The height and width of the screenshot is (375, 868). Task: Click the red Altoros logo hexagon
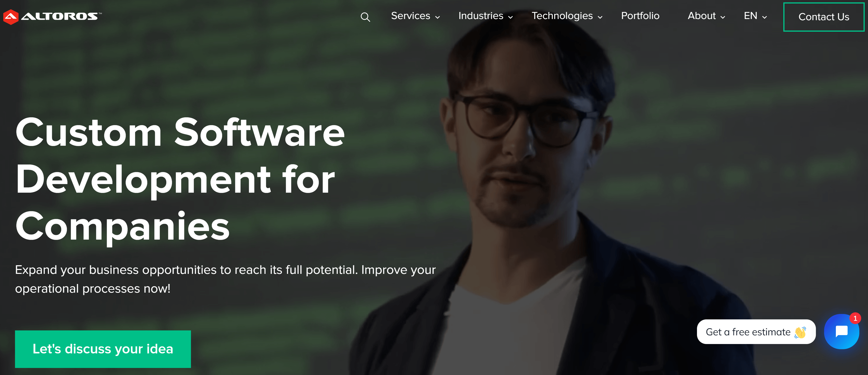coord(11,17)
